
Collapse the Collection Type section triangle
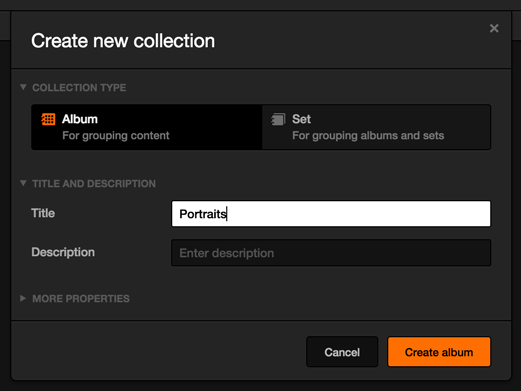tap(23, 87)
